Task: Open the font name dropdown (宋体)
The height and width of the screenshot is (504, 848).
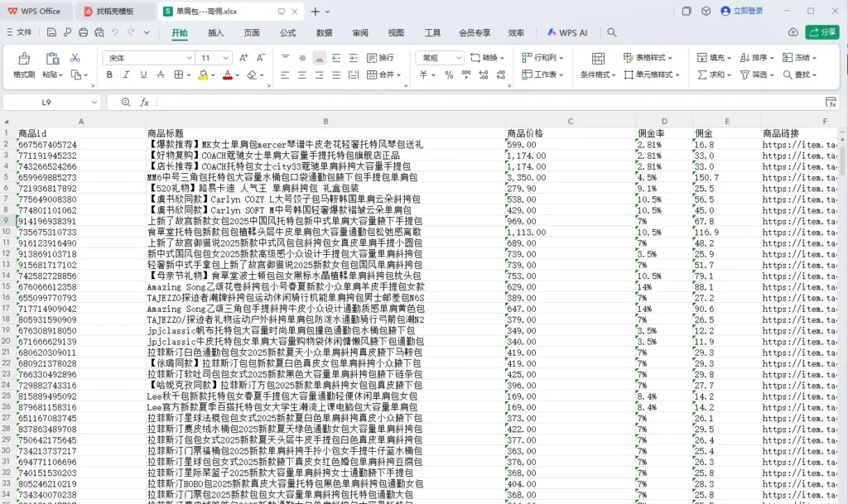Action: (190, 58)
